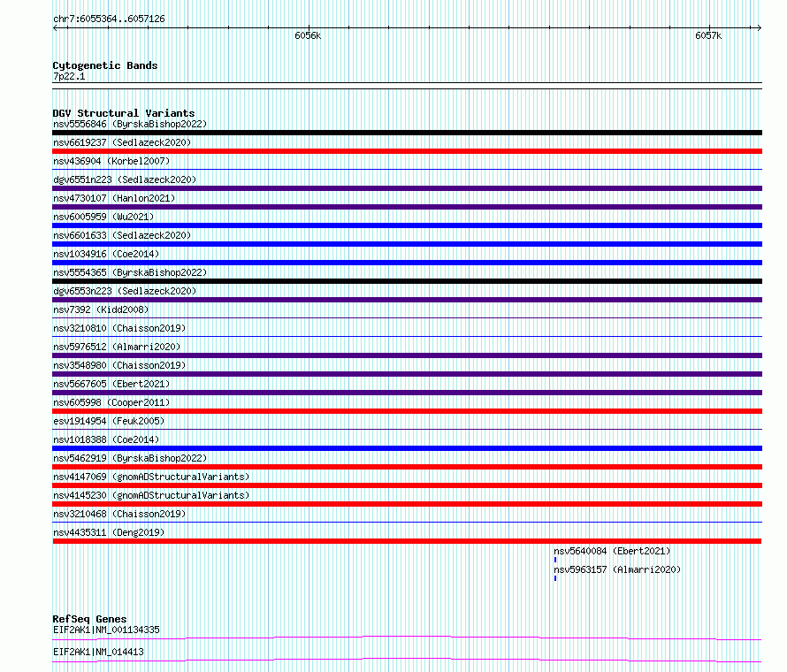Click the RefSeq Genes track title
The image size is (787, 672).
coord(89,619)
